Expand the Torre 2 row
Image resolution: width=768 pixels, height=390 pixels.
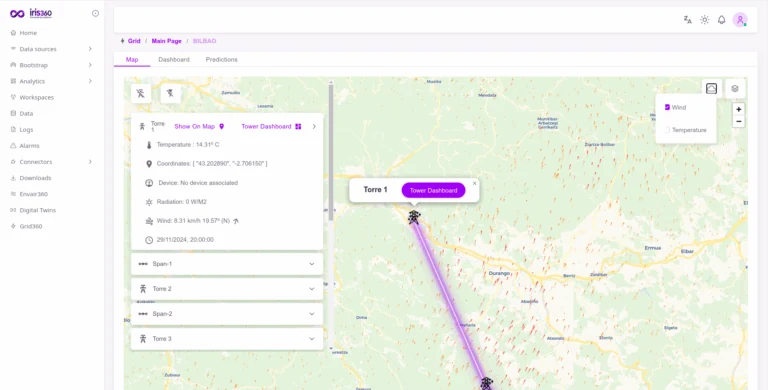tap(227, 289)
